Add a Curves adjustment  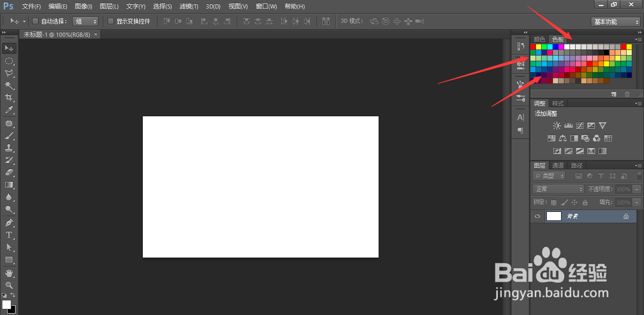(580, 126)
